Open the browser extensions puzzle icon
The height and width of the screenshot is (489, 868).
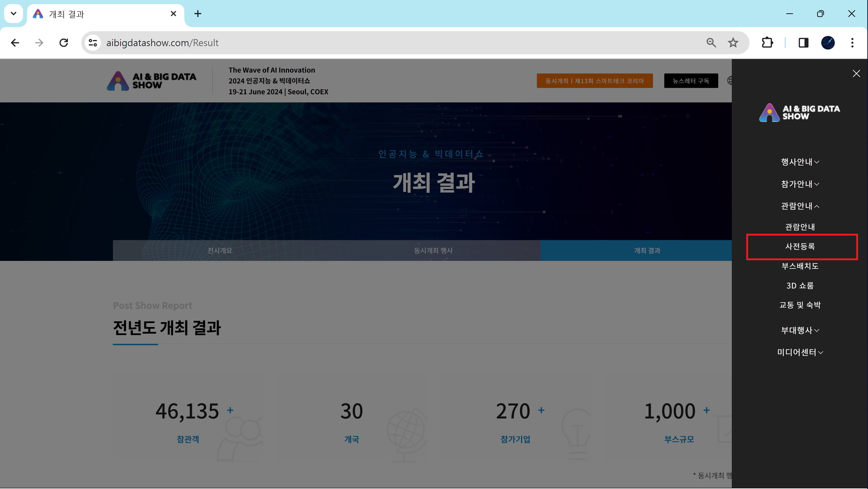(767, 43)
